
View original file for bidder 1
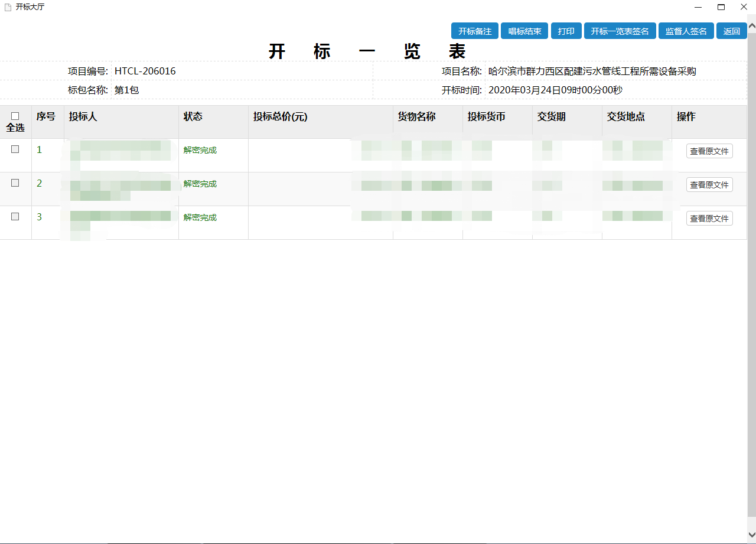pyautogui.click(x=709, y=151)
